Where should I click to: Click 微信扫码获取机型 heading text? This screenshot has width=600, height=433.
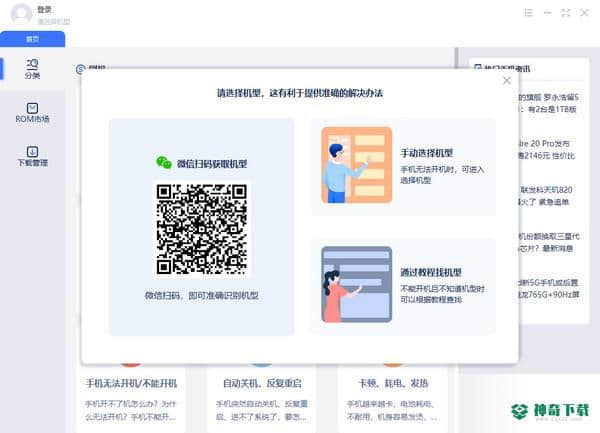tap(212, 164)
